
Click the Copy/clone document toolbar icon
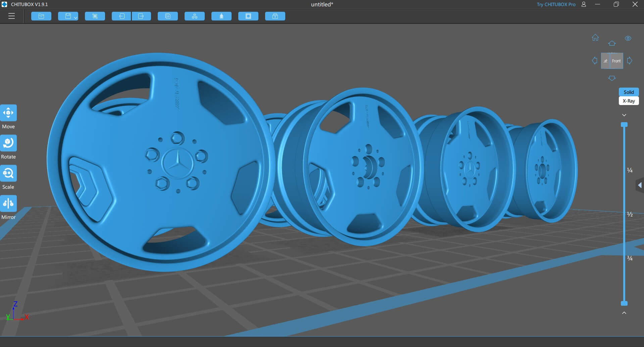[x=168, y=16]
